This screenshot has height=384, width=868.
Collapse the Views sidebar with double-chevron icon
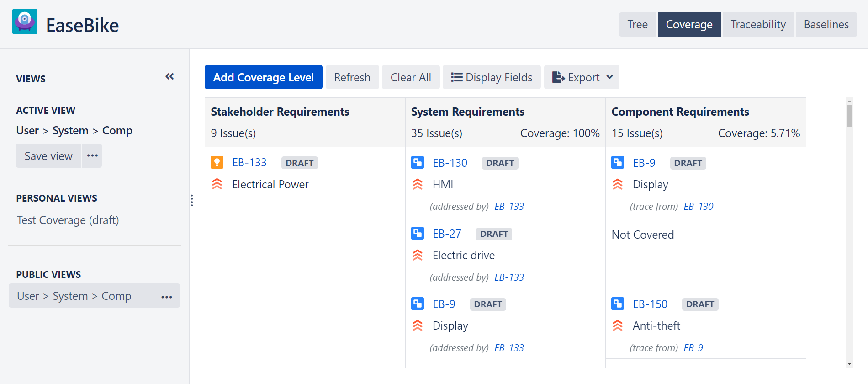[169, 76]
